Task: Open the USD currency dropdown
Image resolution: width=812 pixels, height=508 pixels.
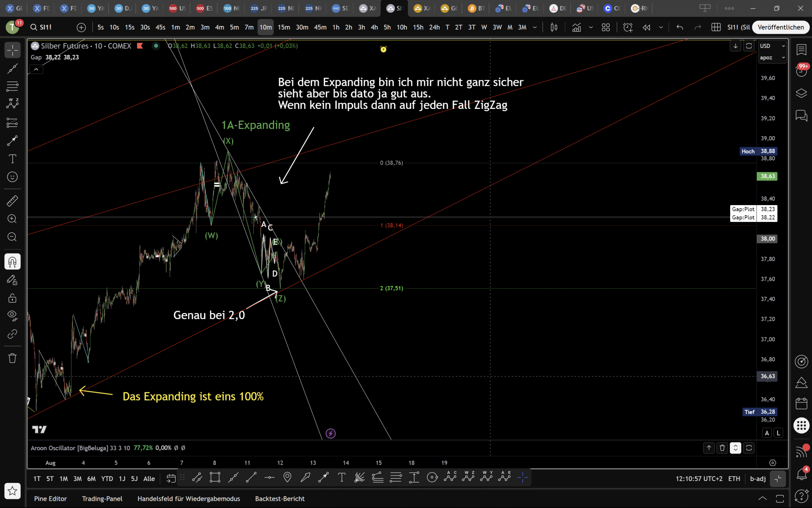Action: point(772,46)
